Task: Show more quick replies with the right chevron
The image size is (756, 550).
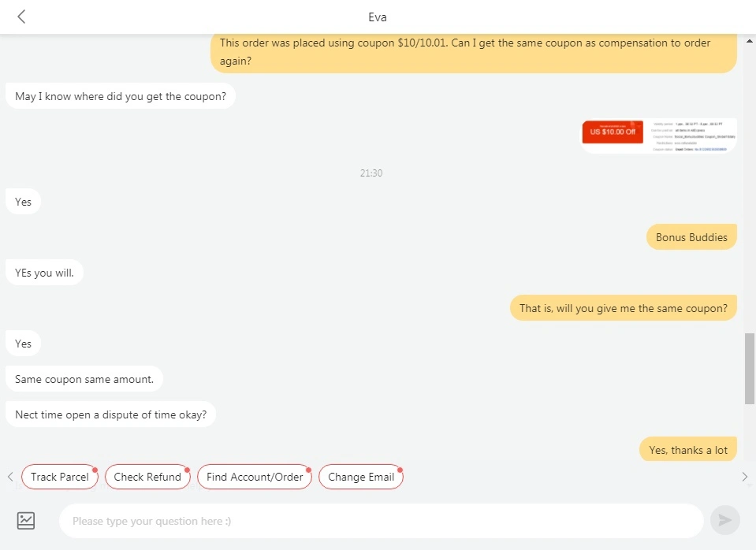Action: (744, 477)
